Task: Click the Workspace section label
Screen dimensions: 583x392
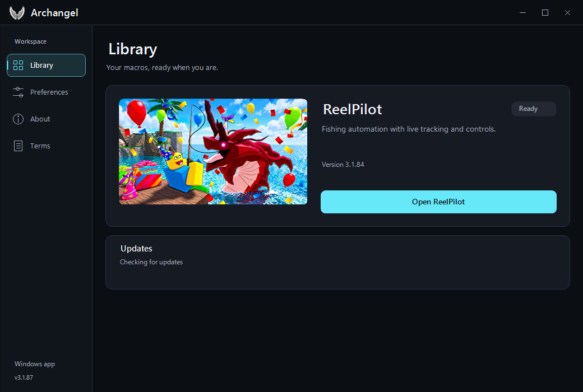Action: pos(30,41)
